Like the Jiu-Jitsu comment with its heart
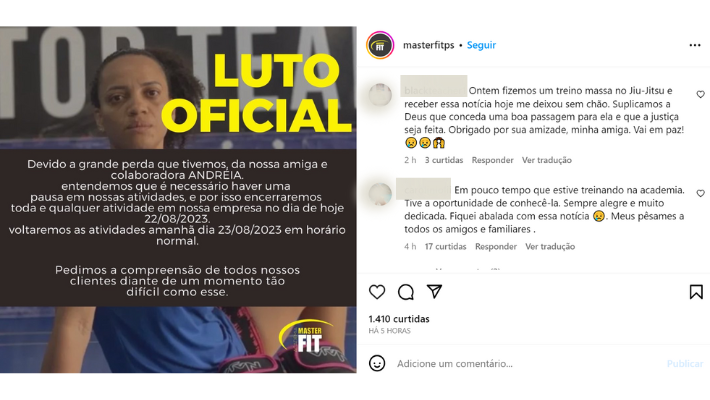The image size is (710, 400). click(x=700, y=94)
